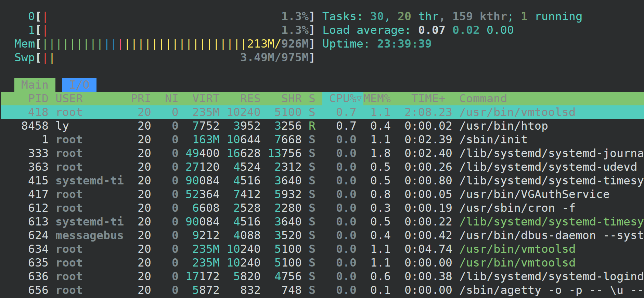
Task: Select the dbus-daemon process command
Action: (x=551, y=235)
